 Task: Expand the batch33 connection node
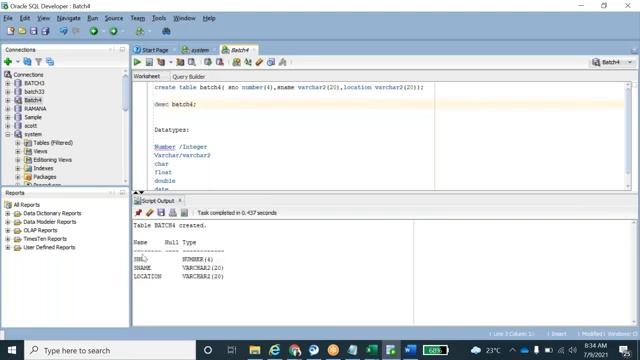7,92
